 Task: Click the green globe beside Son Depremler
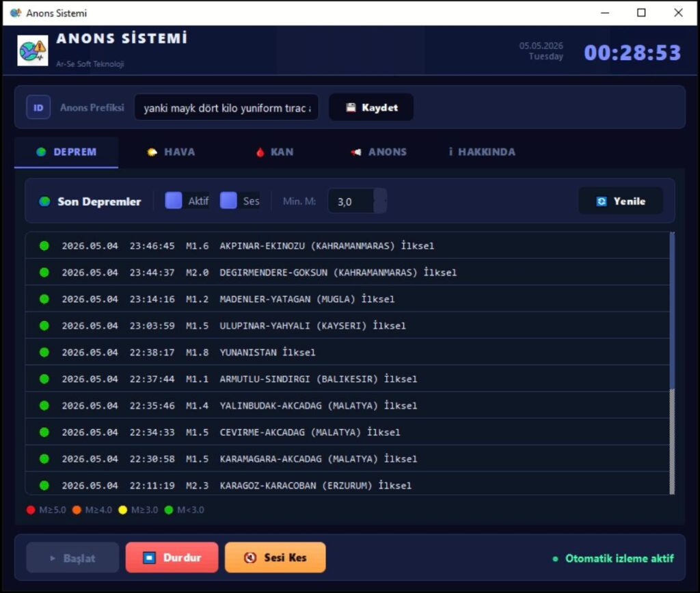tap(44, 202)
